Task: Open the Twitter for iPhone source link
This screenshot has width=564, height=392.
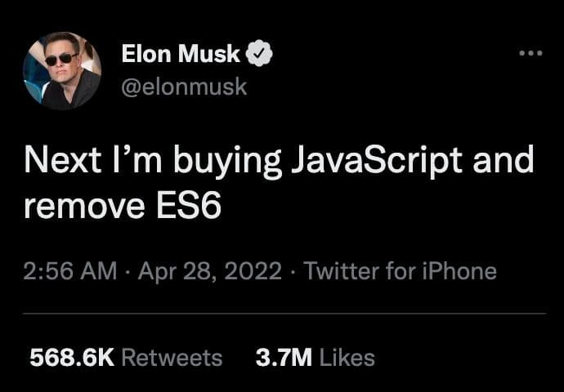Action: (401, 270)
